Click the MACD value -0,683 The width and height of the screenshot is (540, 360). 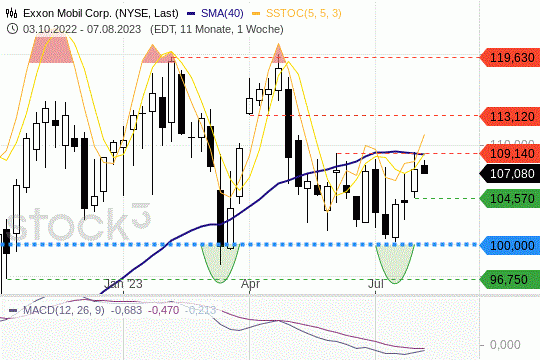[126, 310]
